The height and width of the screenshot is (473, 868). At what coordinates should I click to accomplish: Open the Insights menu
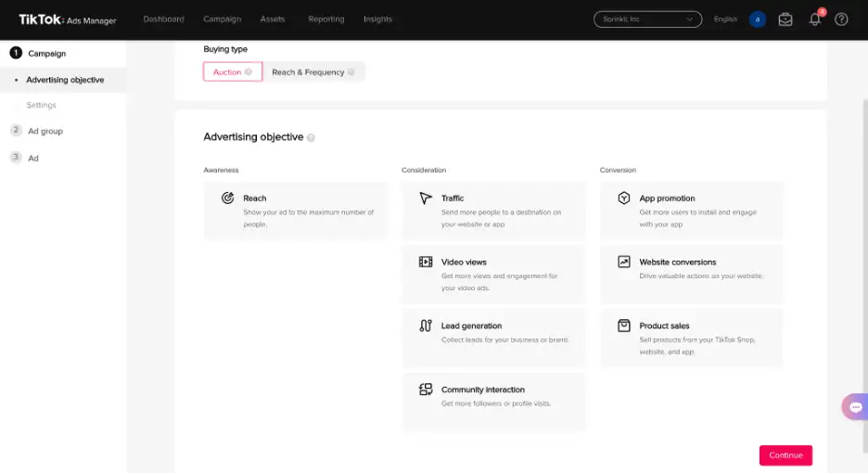tap(377, 19)
